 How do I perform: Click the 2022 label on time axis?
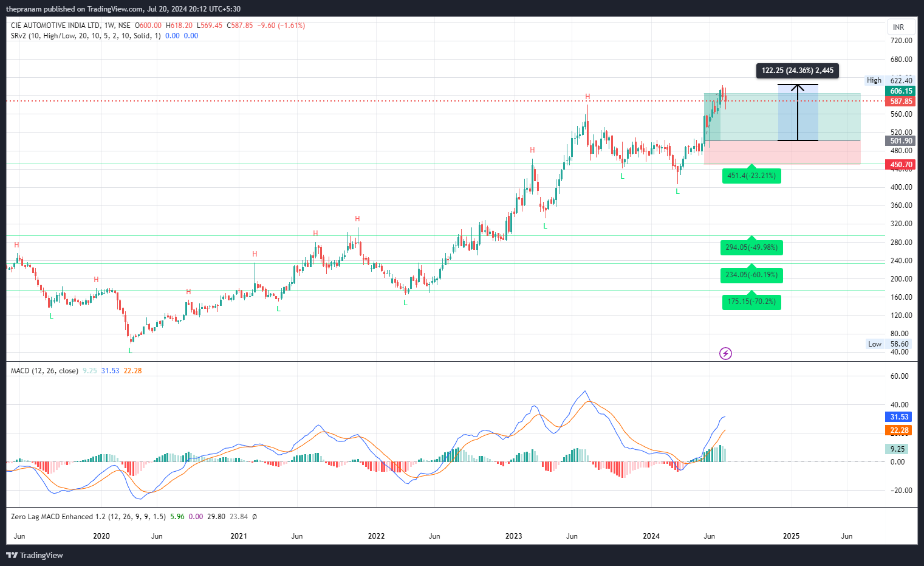376,536
